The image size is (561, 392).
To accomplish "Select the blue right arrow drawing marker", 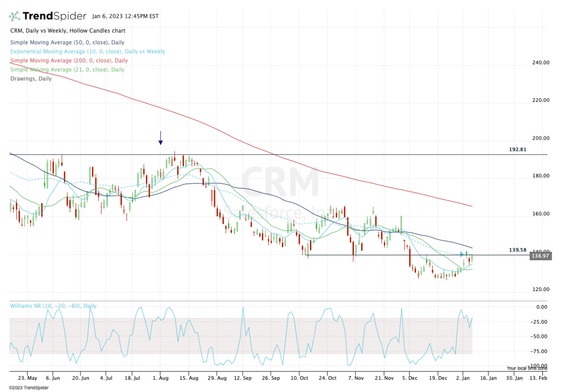I will pyautogui.click(x=462, y=255).
